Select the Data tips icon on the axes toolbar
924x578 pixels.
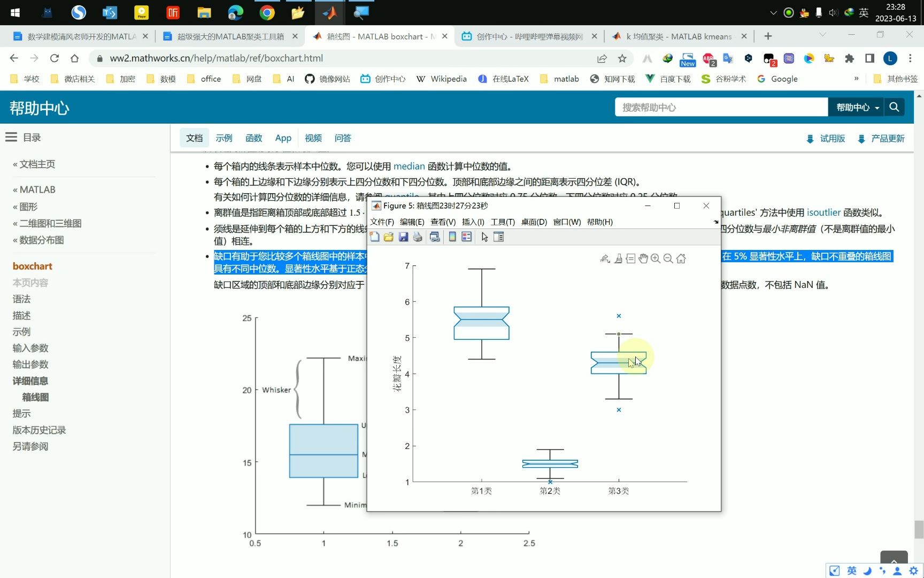click(630, 258)
